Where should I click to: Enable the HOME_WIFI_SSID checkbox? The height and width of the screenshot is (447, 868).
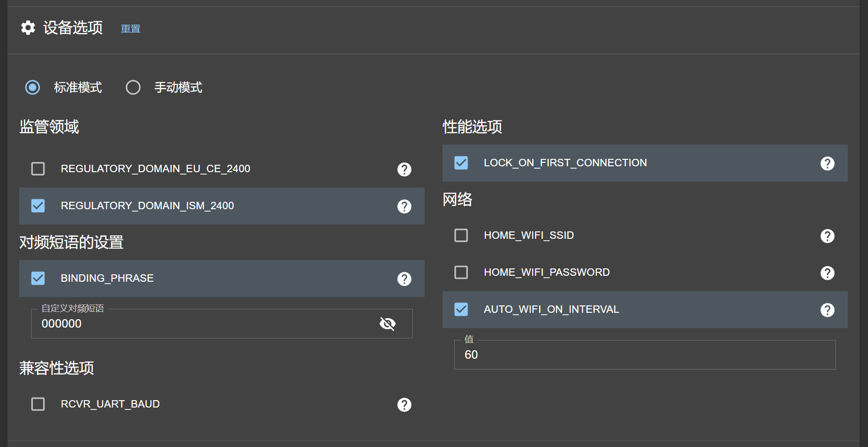click(x=461, y=235)
